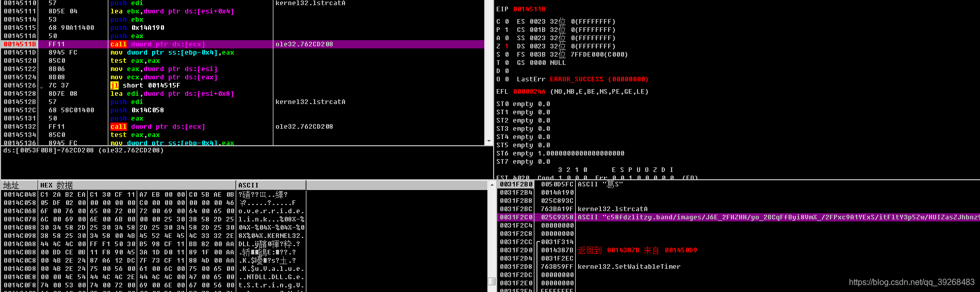Select stack row 0031F2BC kernel32.lstrcatA

[739, 209]
